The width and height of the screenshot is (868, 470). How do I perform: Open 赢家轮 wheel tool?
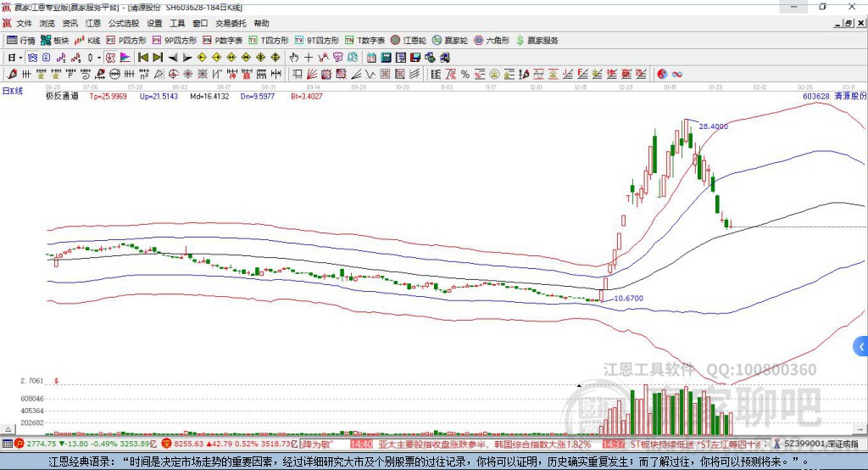tap(450, 41)
